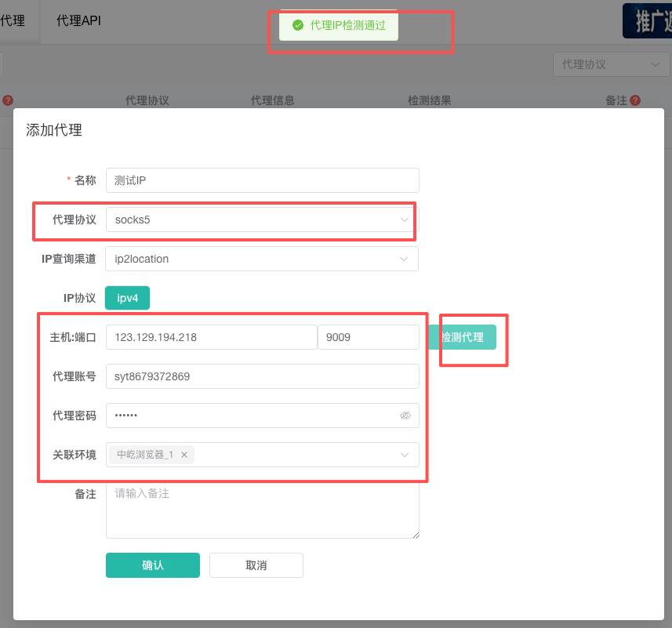Click the 取消 cancel button
Image resolution: width=672 pixels, height=628 pixels.
256,565
